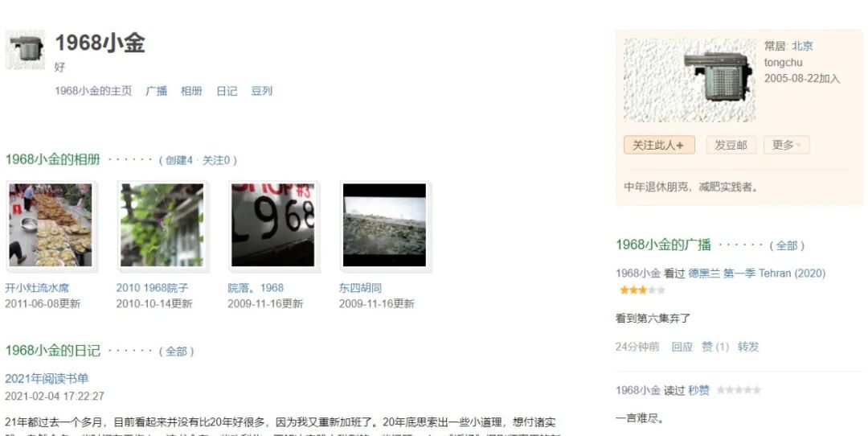Open the 豆列 tab
The image size is (868, 436).
pyautogui.click(x=262, y=91)
